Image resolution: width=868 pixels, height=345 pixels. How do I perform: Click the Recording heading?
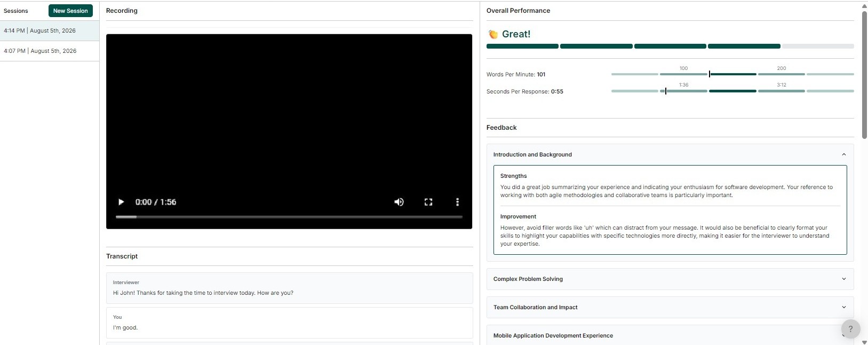click(x=122, y=11)
